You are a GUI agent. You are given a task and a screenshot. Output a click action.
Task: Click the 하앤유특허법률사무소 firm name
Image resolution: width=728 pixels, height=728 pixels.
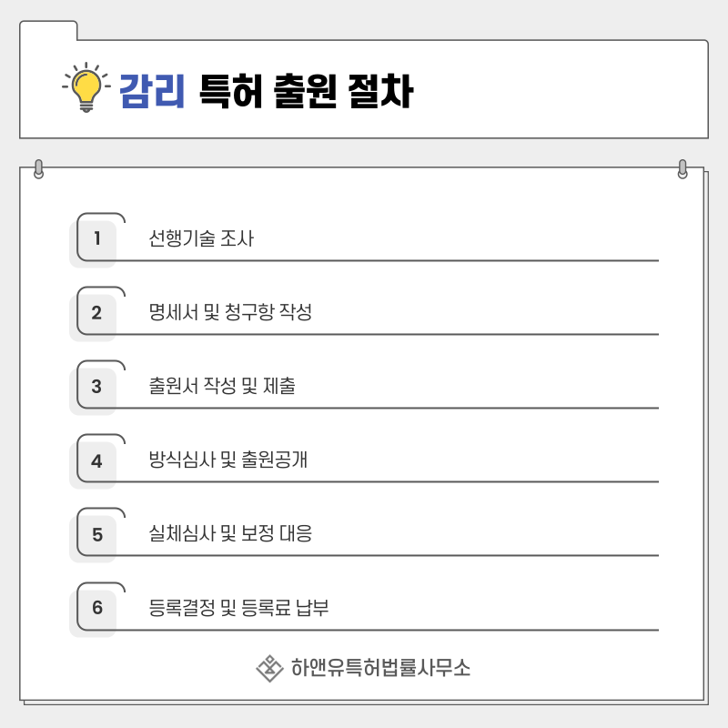[380, 668]
